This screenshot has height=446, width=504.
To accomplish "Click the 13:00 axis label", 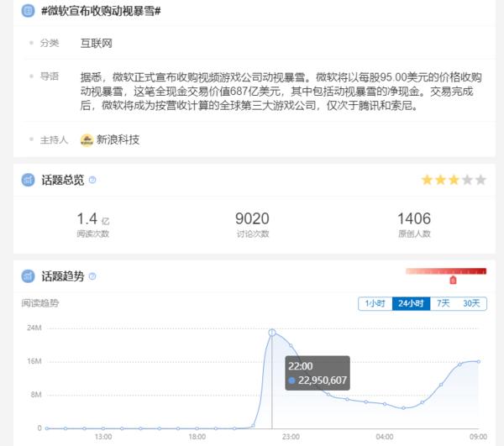I will tap(103, 437).
